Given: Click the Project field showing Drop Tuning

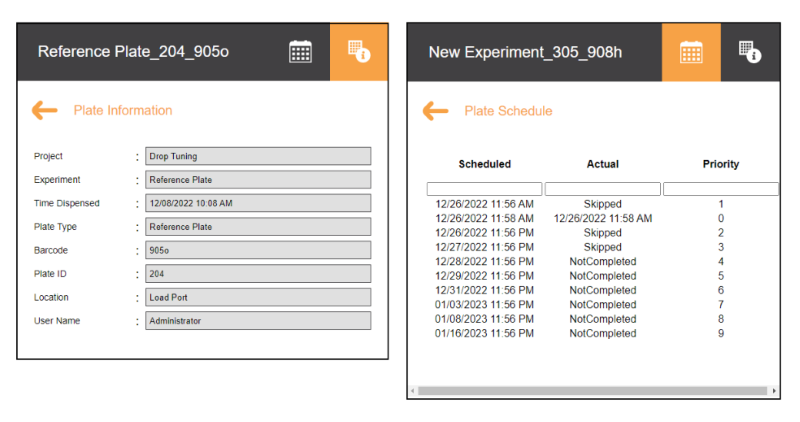Looking at the screenshot, I should [x=258, y=156].
